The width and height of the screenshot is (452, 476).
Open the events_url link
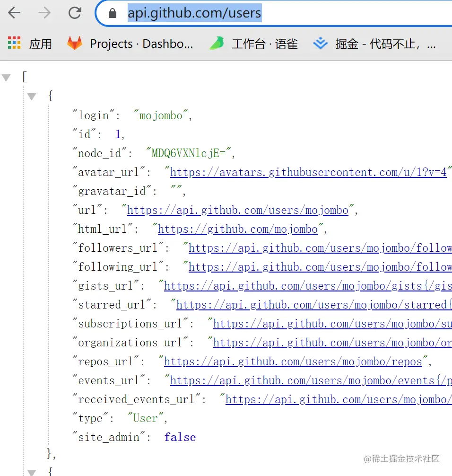pos(311,381)
